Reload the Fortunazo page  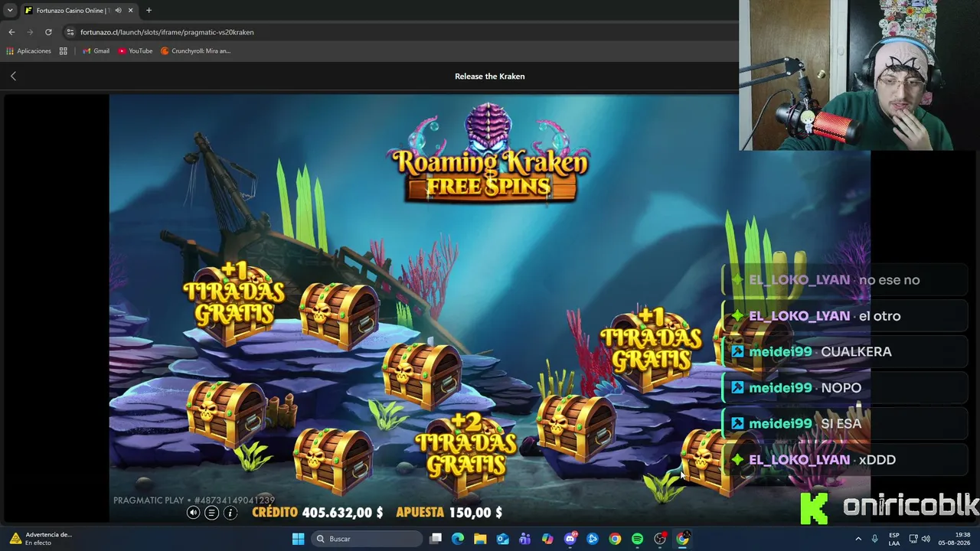tap(48, 32)
